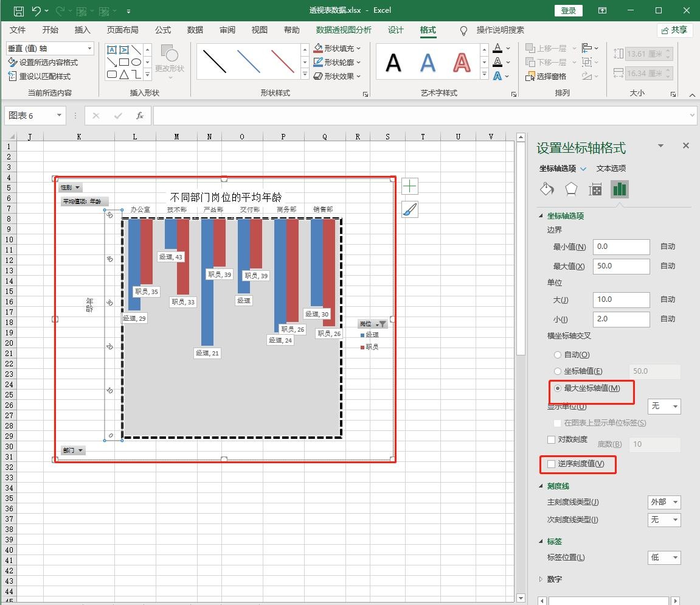
Task: Open Size & Properties icon in pane
Action: pos(595,189)
